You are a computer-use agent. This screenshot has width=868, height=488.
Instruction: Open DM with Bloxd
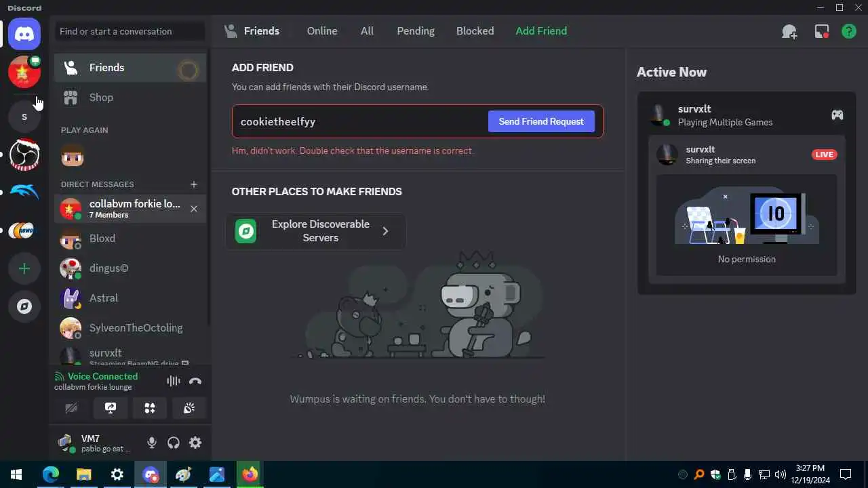tap(130, 239)
